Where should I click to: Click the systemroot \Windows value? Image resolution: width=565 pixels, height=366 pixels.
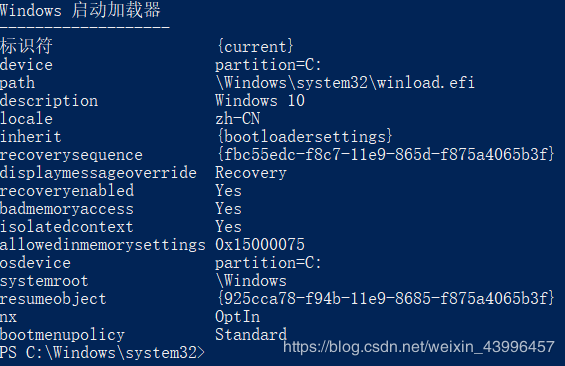pos(251,281)
